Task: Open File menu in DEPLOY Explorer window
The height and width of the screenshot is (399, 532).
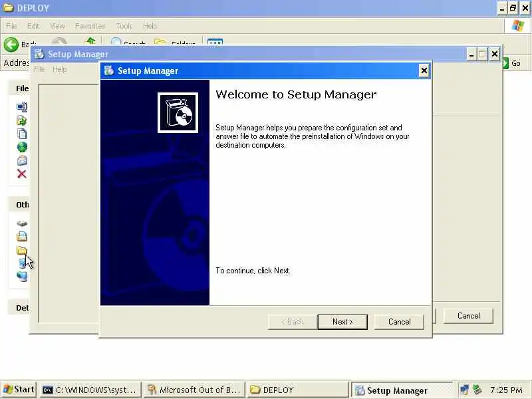Action: (x=11, y=26)
